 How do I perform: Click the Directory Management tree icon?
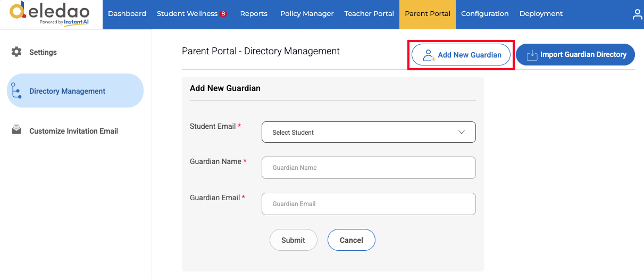[x=16, y=91]
